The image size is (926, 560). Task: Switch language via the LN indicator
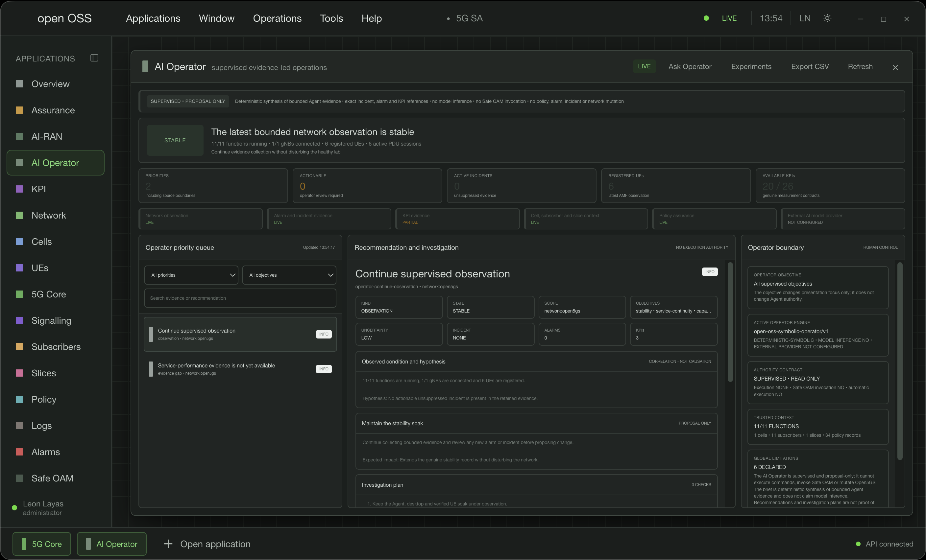(x=805, y=18)
